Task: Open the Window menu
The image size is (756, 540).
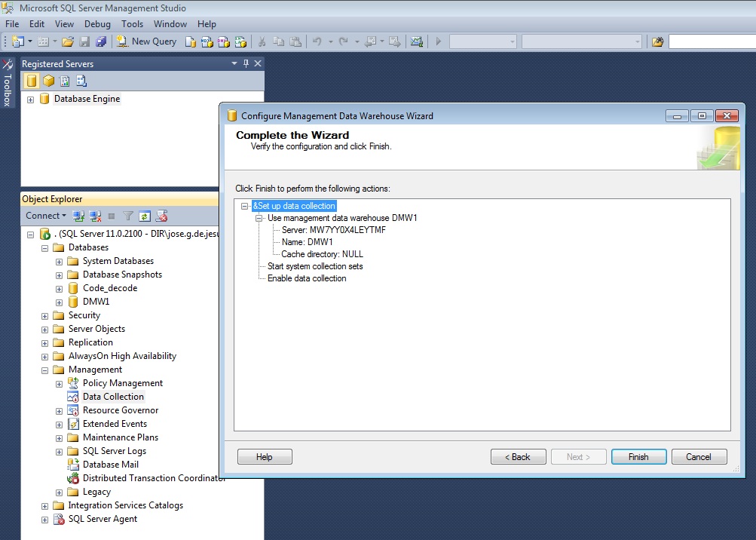Action: tap(170, 23)
